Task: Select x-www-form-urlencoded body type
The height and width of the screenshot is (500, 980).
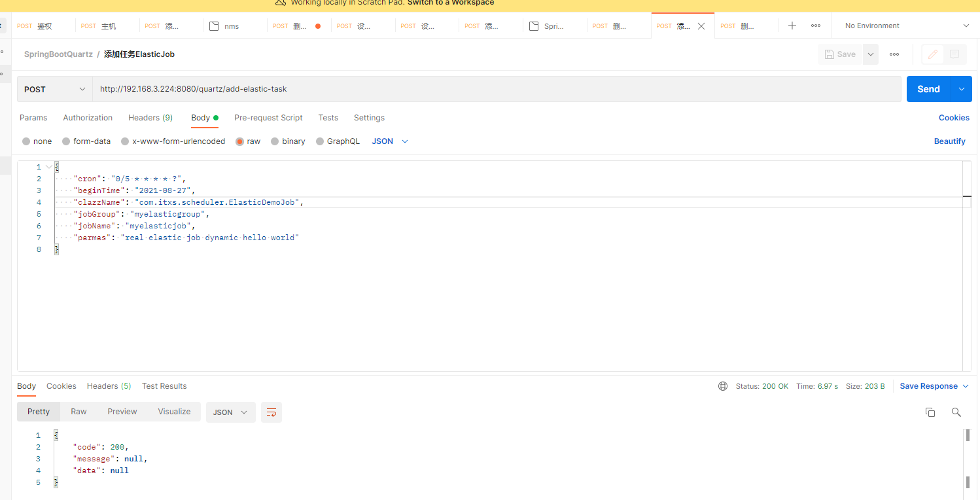Action: (x=173, y=141)
